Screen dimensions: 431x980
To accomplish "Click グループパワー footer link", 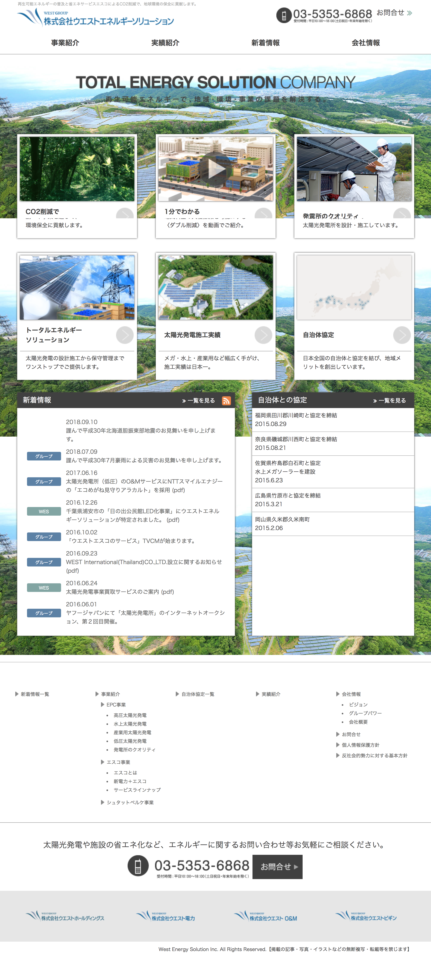I will (365, 713).
